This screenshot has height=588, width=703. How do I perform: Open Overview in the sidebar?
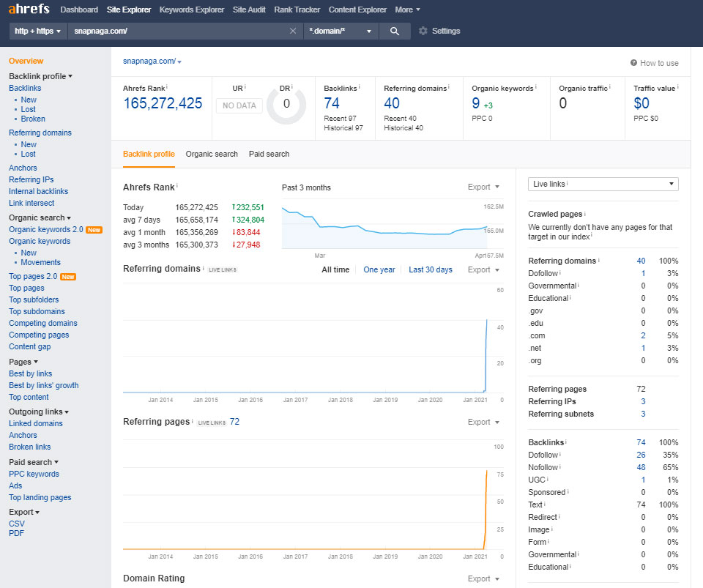tap(26, 61)
